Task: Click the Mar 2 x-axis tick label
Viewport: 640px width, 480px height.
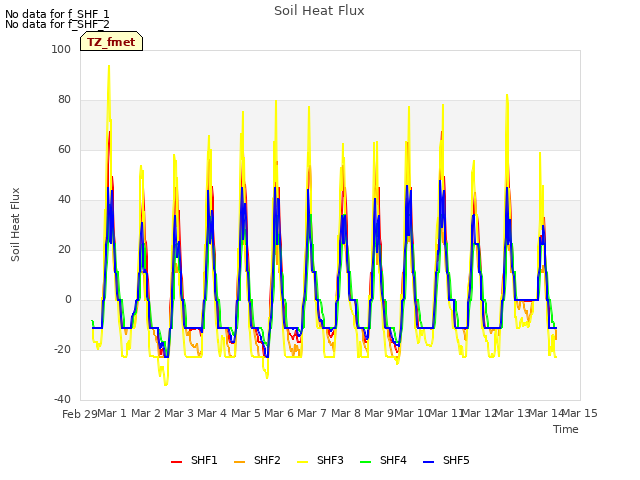Action: pos(146,413)
